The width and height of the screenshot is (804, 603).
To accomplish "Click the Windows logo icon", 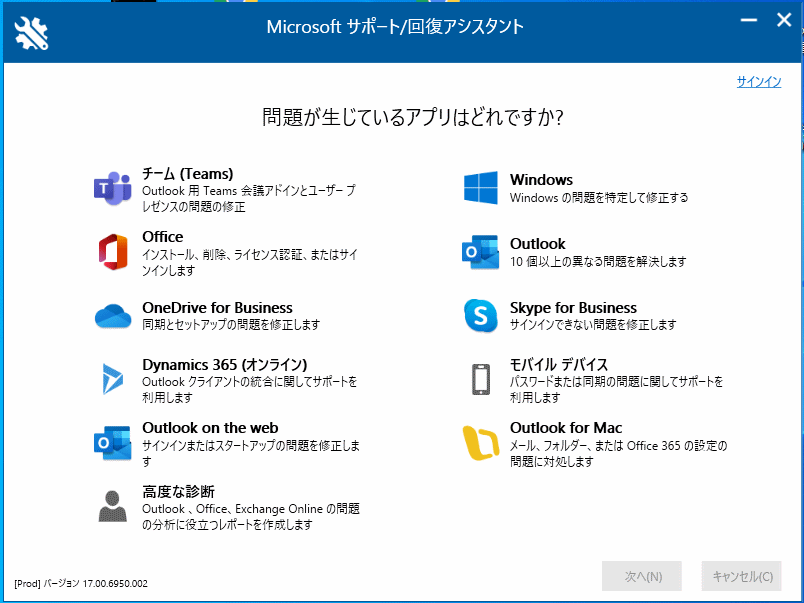I will pos(480,188).
